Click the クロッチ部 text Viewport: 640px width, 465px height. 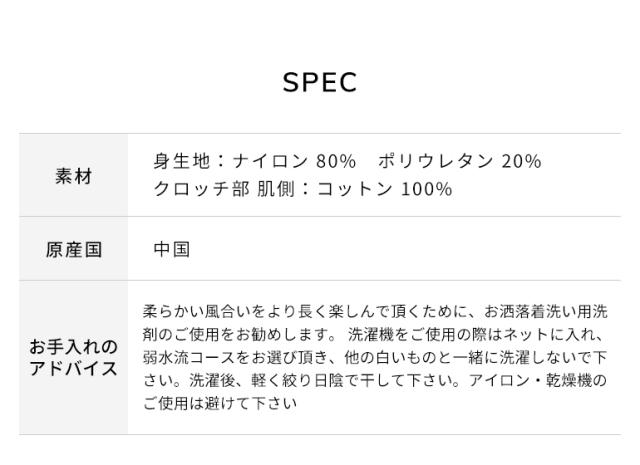click(x=202, y=190)
